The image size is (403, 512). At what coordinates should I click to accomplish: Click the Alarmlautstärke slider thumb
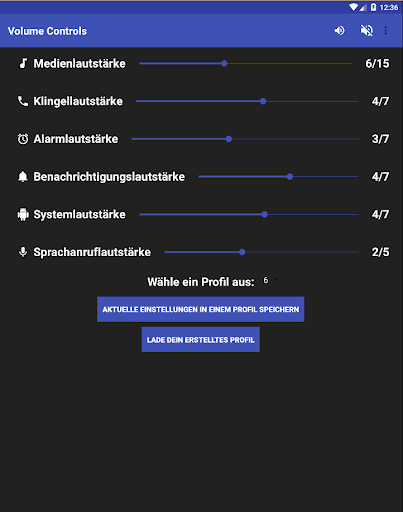[x=229, y=139]
